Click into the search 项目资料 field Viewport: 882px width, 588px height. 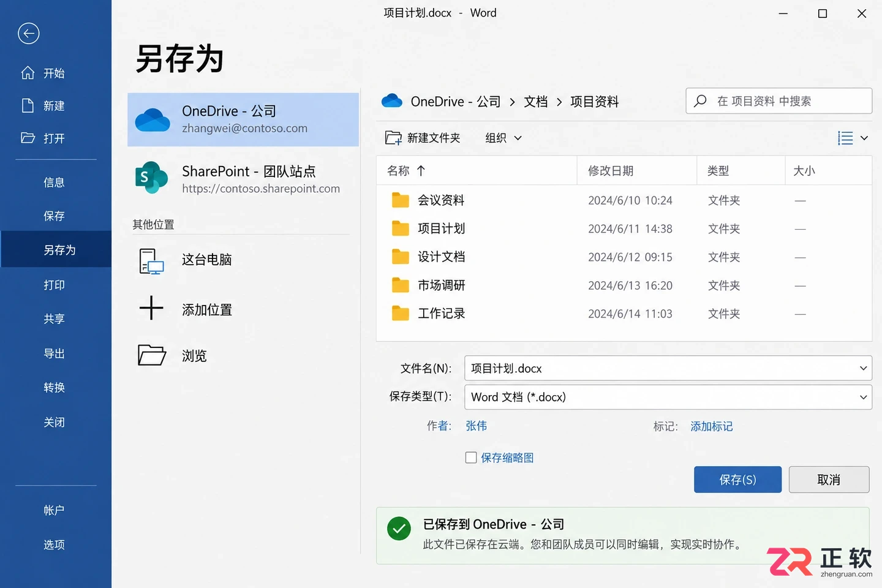tap(778, 101)
